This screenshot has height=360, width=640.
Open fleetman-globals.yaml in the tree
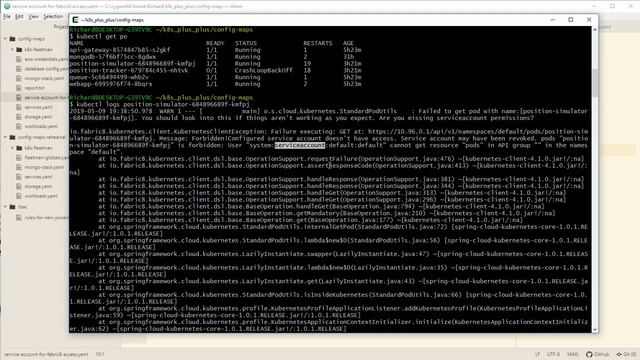[46, 158]
